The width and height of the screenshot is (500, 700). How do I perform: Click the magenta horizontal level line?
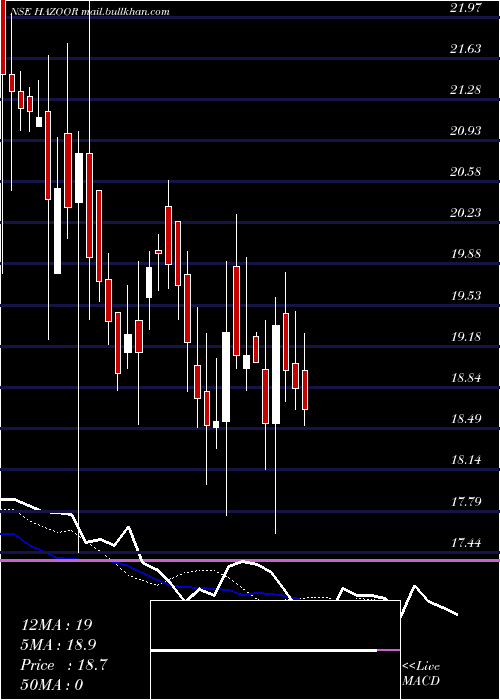[250, 560]
